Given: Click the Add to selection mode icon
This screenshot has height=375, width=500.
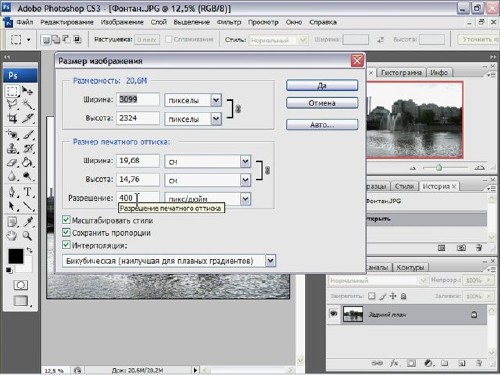Looking at the screenshot, I should point(56,40).
